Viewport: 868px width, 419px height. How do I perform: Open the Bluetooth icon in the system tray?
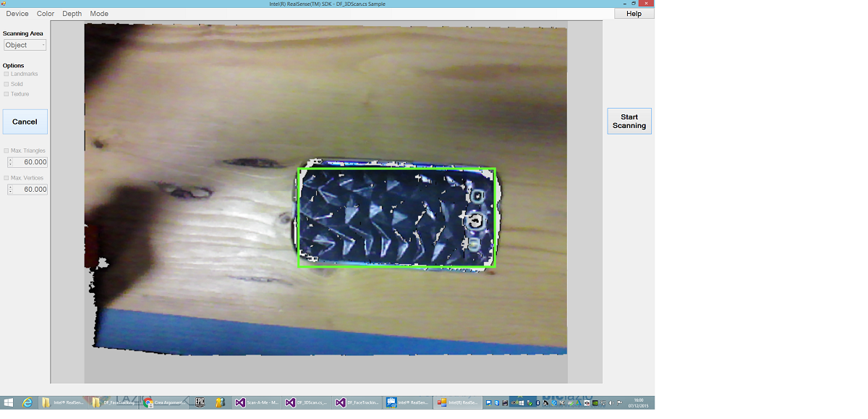pos(537,402)
